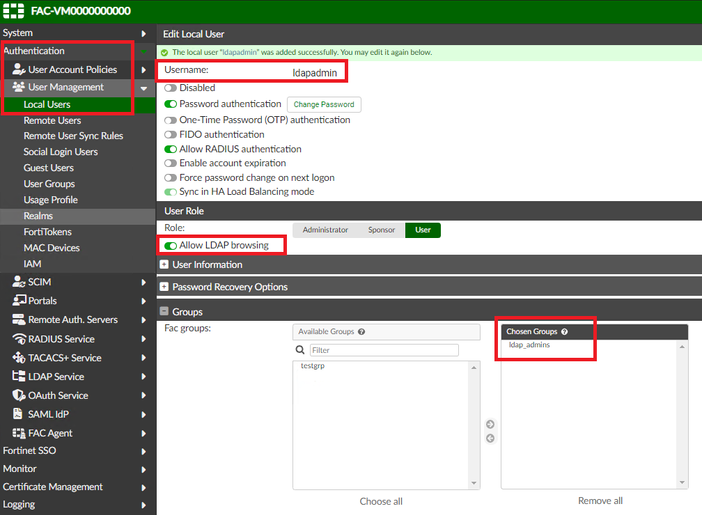The height and width of the screenshot is (515, 702).
Task: Click Available Groups list down scroll arrow
Action: [x=474, y=483]
